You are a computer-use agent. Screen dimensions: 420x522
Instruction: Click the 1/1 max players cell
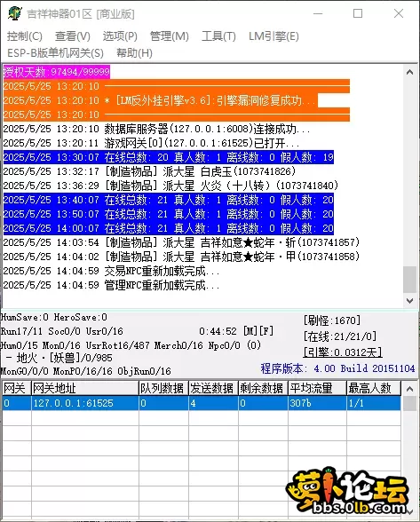(374, 403)
